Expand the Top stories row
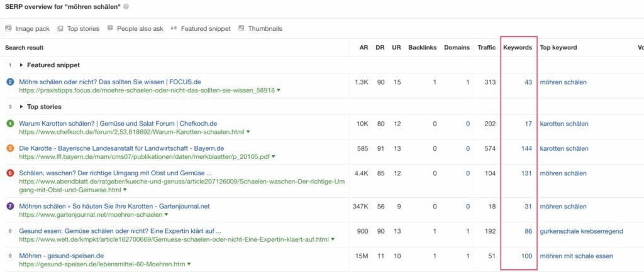 [x=22, y=107]
